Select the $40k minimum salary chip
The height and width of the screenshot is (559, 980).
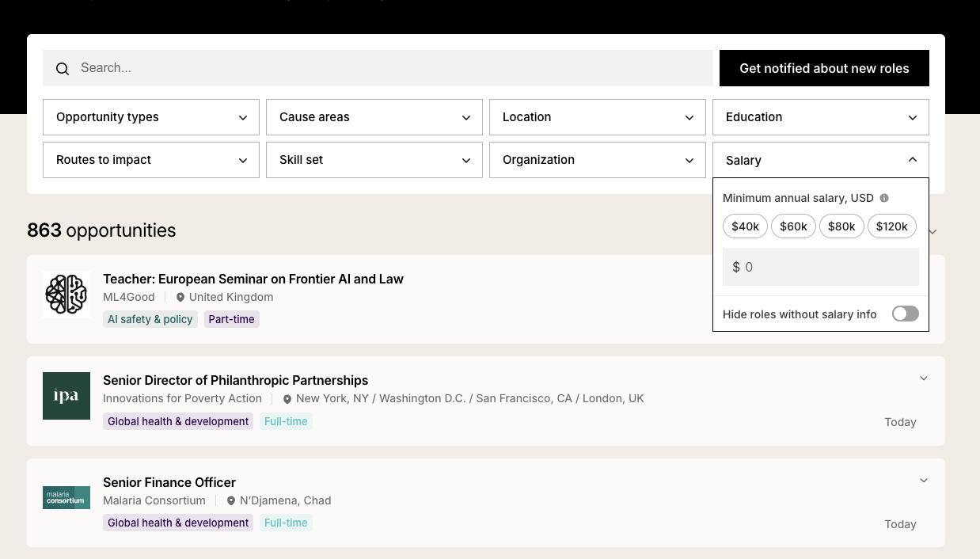746,226
